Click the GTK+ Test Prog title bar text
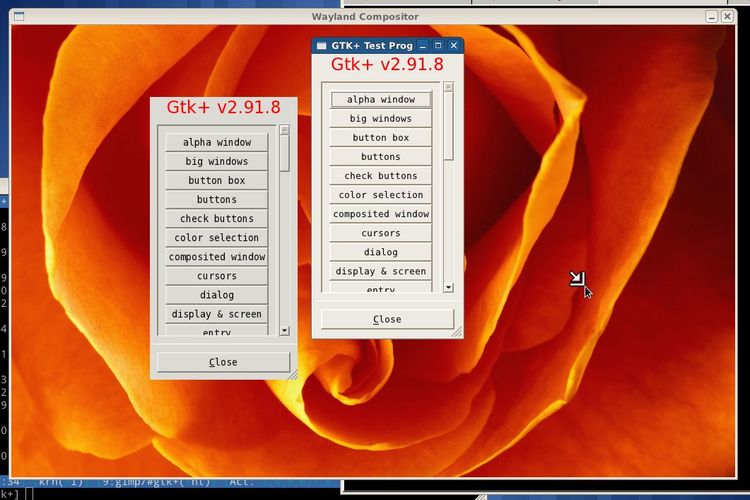The height and width of the screenshot is (500, 750). pos(372,46)
